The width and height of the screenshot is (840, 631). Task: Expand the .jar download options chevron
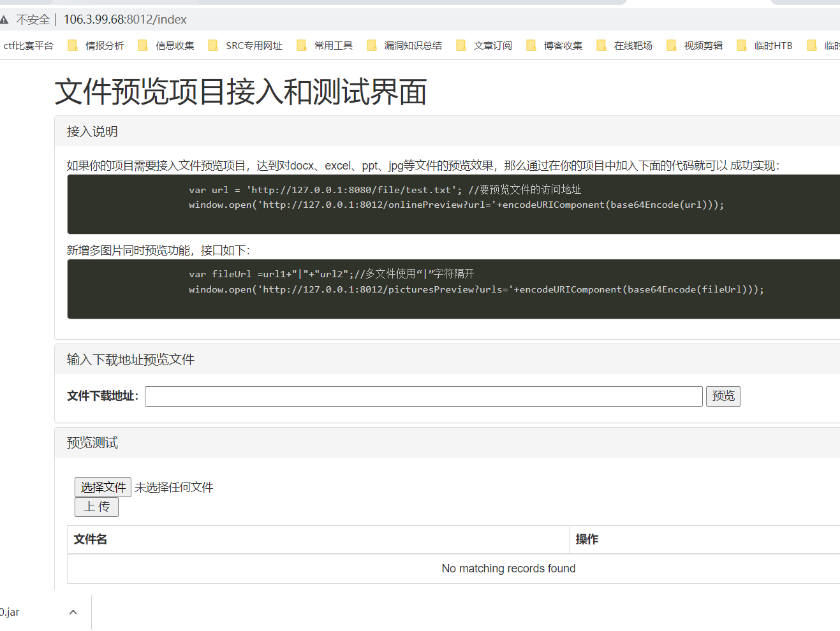pyautogui.click(x=73, y=613)
